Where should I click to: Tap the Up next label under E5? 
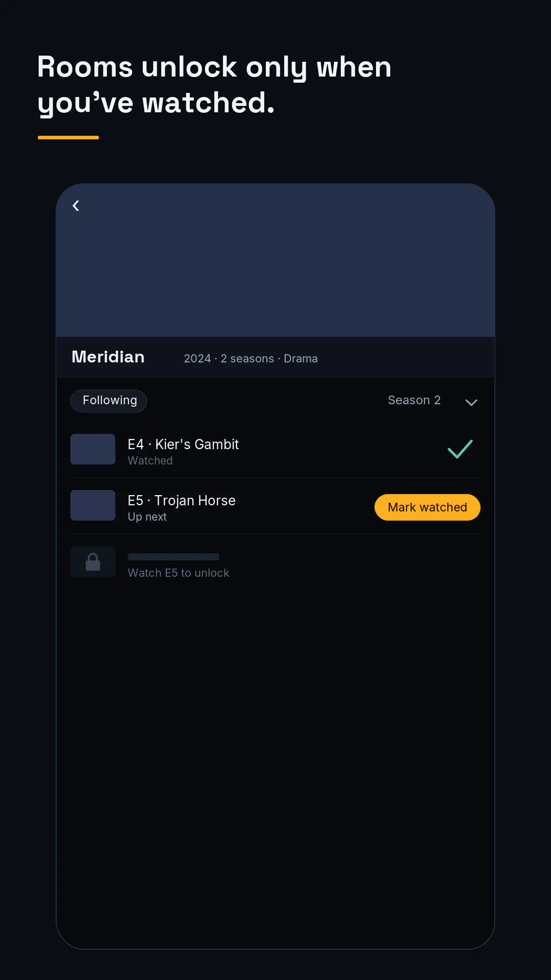click(147, 517)
